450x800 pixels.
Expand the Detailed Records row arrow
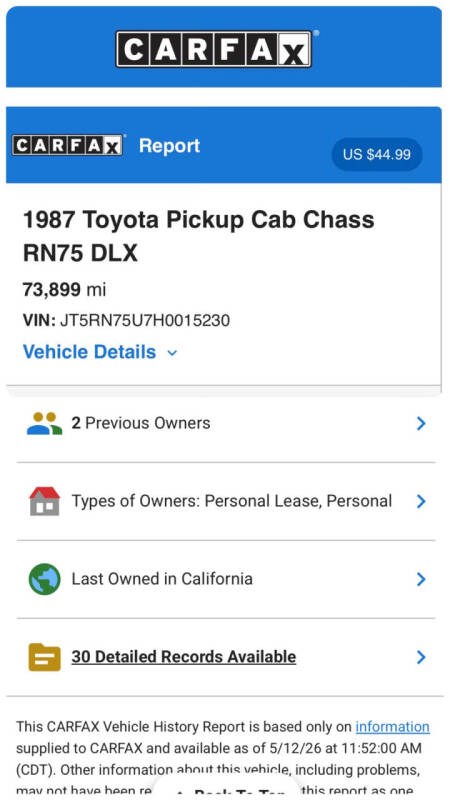point(421,657)
